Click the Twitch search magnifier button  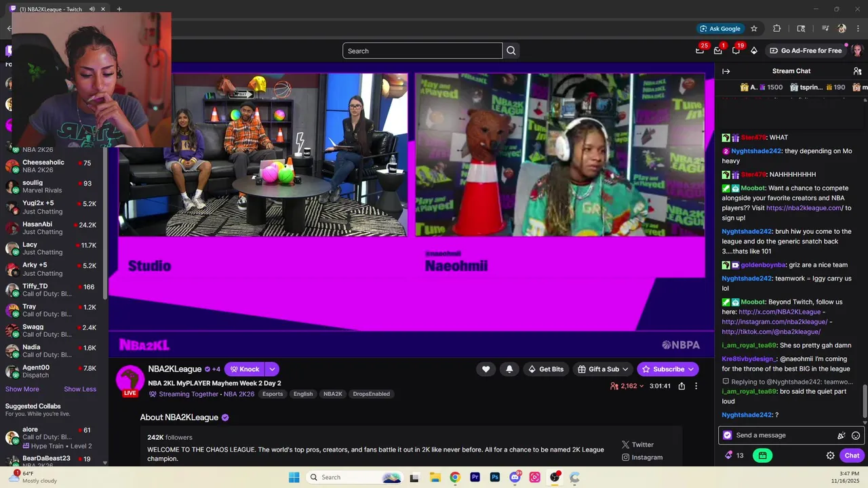[511, 51]
